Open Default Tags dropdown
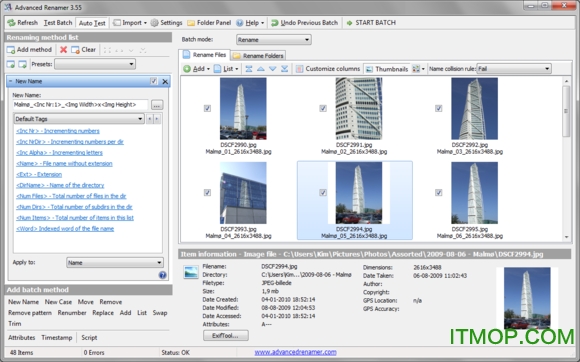This screenshot has width=580, height=362. pyautogui.click(x=79, y=119)
